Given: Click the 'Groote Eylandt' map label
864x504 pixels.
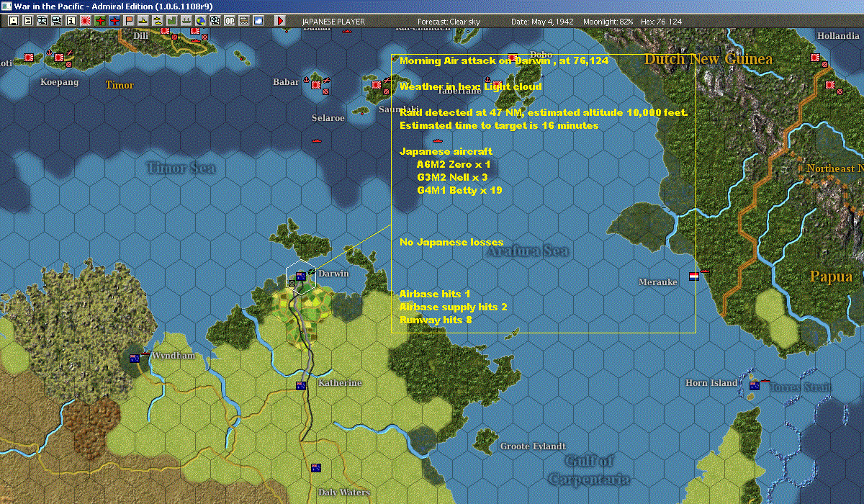Looking at the screenshot, I should 533,446.
